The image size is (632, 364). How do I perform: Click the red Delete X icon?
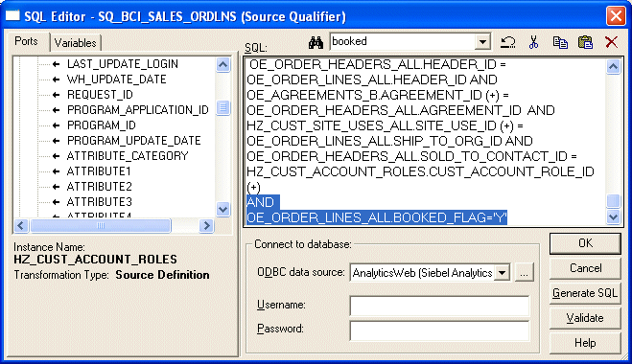(611, 41)
